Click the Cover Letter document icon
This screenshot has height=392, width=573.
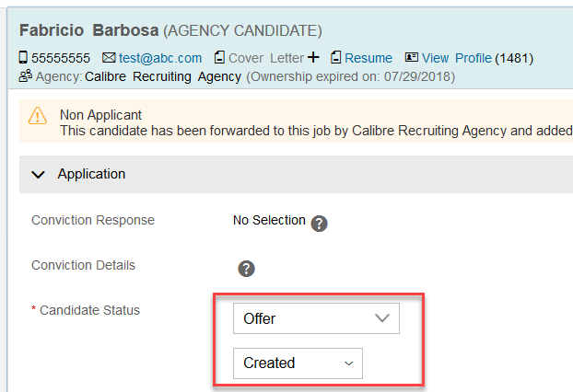[219, 57]
